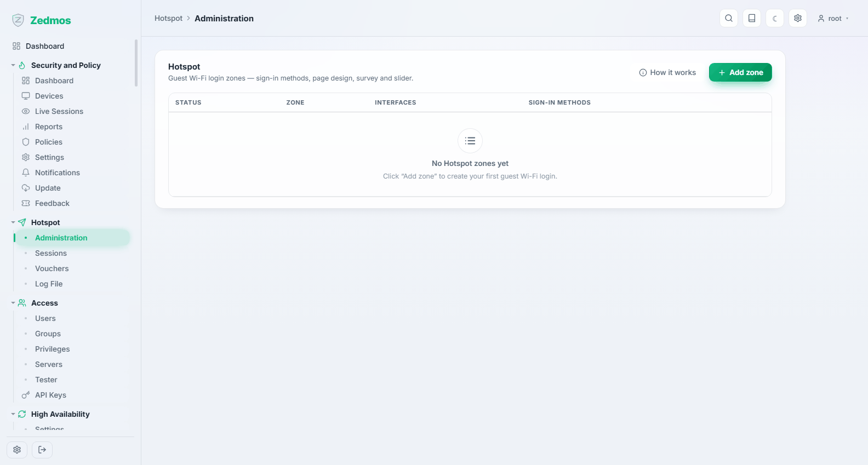Open the top bar settings gear
The height and width of the screenshot is (465, 868).
coord(798,18)
